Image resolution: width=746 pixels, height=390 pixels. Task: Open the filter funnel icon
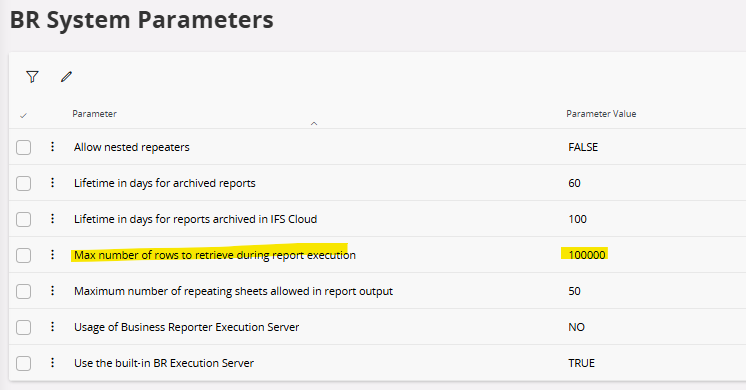32,77
